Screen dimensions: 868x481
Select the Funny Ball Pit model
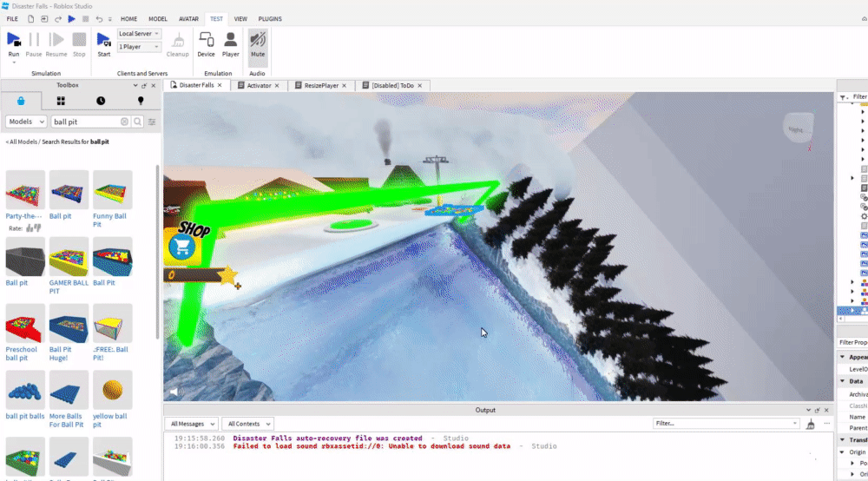(112, 190)
